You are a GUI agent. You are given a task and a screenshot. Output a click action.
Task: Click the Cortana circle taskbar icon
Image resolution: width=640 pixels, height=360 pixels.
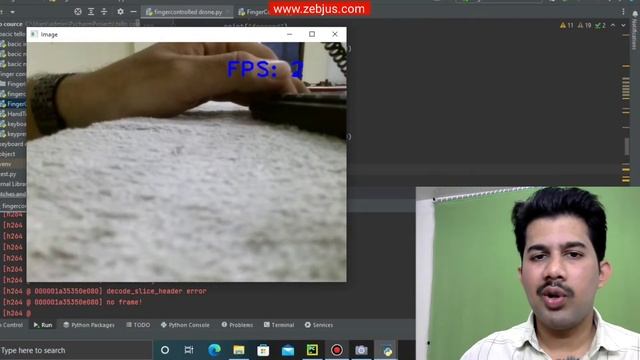(x=165, y=350)
